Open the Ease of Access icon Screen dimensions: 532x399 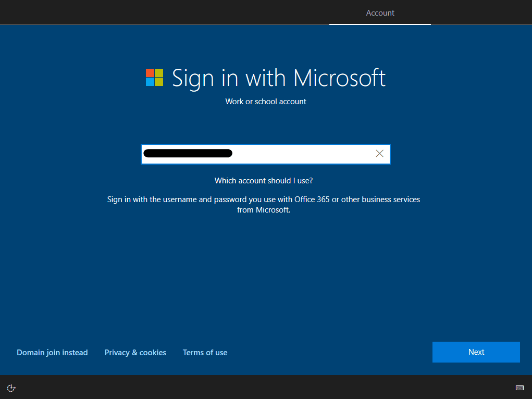coord(11,388)
